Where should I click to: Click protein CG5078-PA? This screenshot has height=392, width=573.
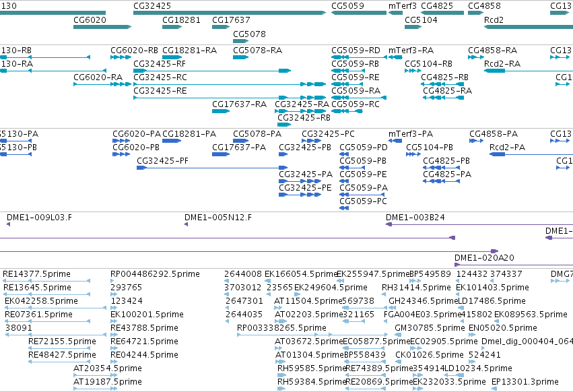(257, 134)
